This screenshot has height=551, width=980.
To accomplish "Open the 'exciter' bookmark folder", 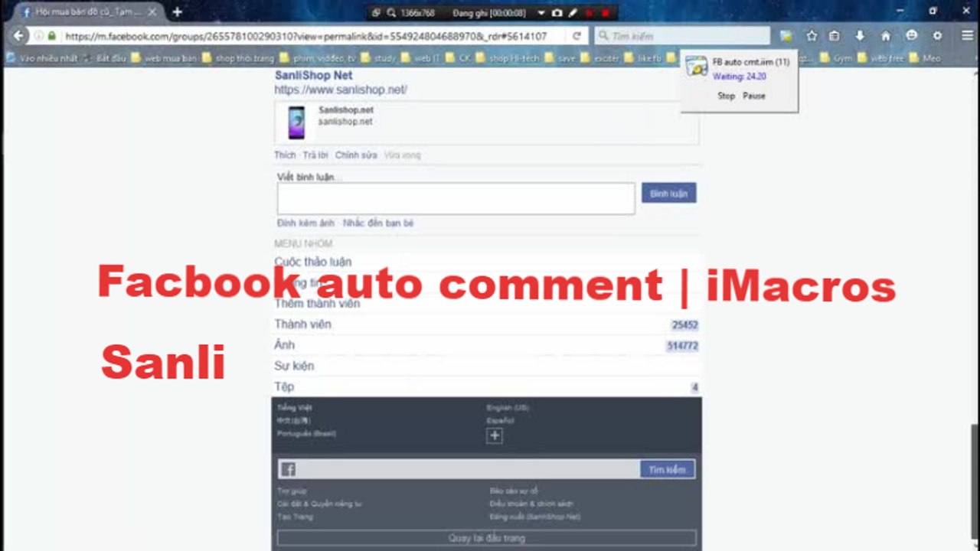I will point(600,58).
